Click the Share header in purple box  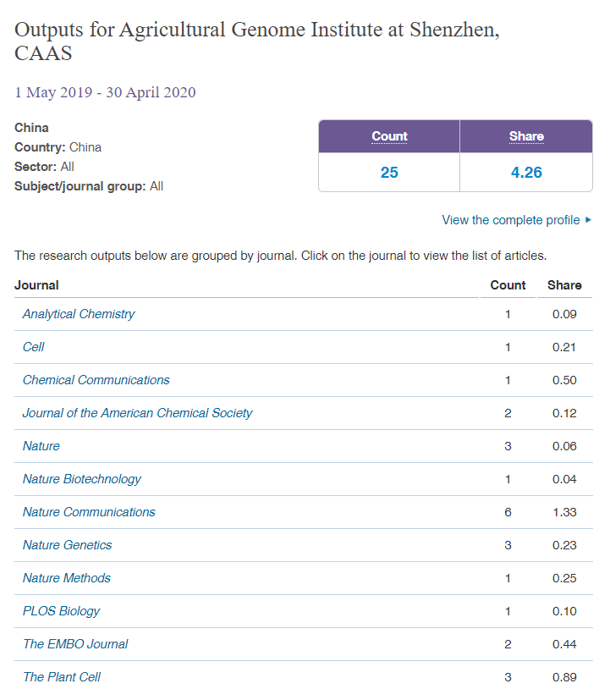[x=526, y=136]
